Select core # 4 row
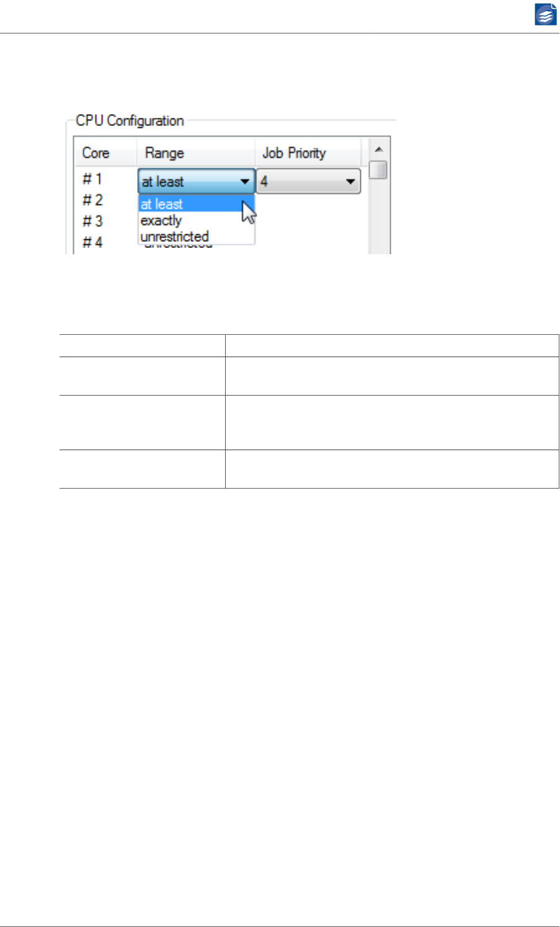The width and height of the screenshot is (560, 927). [x=92, y=242]
